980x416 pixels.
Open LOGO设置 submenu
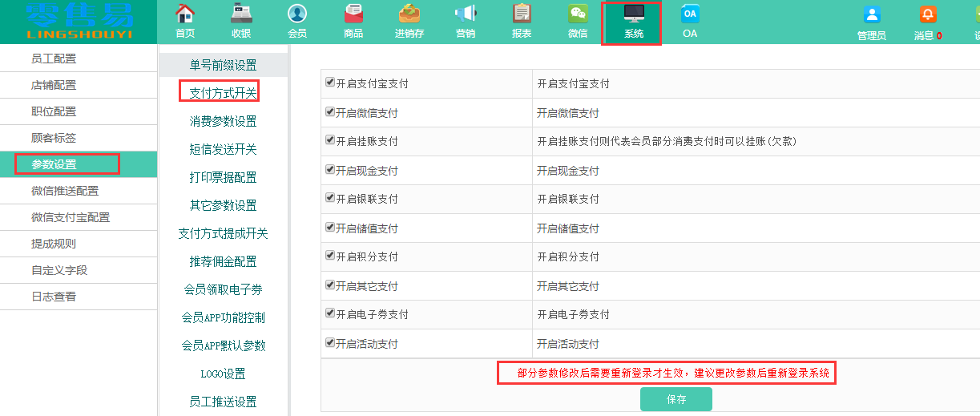[224, 374]
